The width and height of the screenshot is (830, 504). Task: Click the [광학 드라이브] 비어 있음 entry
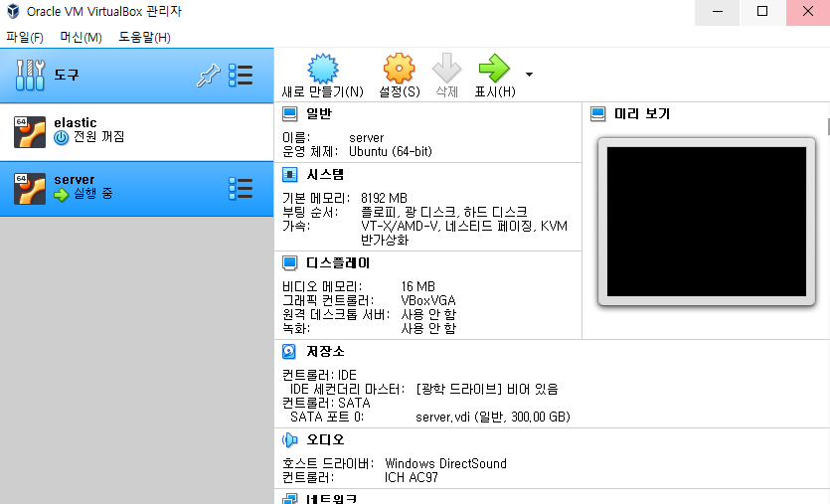coord(487,389)
